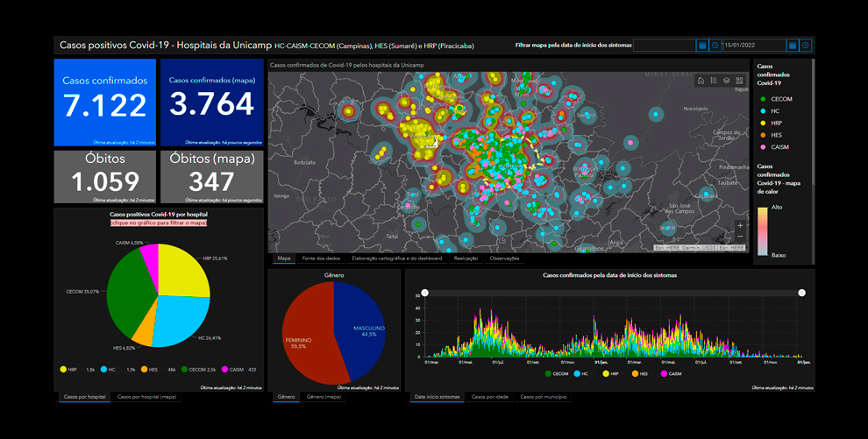Screen dimensions: 868x439
Task: Switch to Gênero (mapa) tab
Action: click(x=323, y=397)
